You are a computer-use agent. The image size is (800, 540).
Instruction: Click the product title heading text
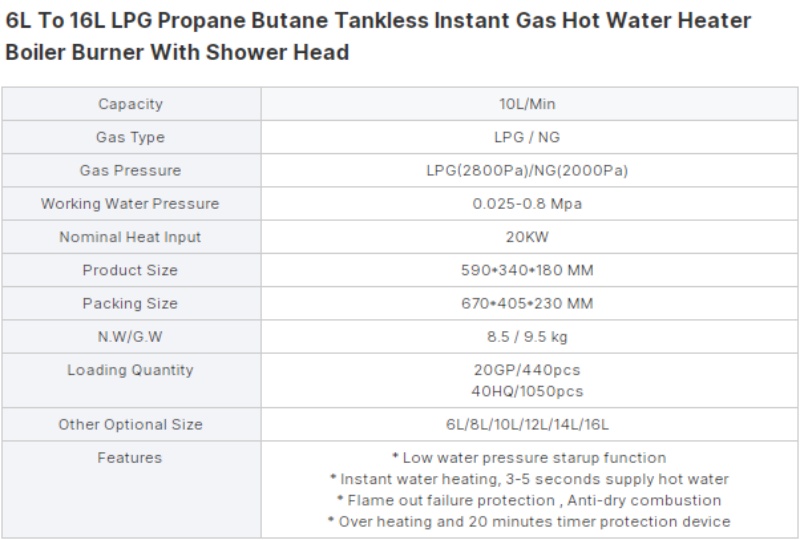(x=378, y=36)
